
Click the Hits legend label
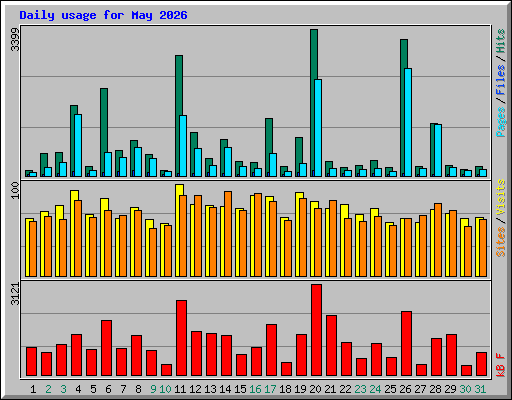[500, 41]
